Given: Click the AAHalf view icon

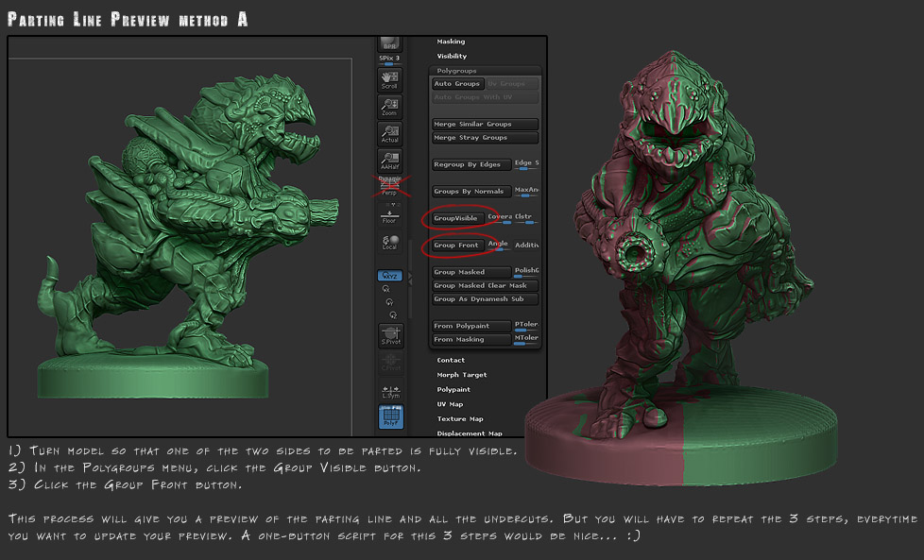Looking at the screenshot, I should (389, 161).
